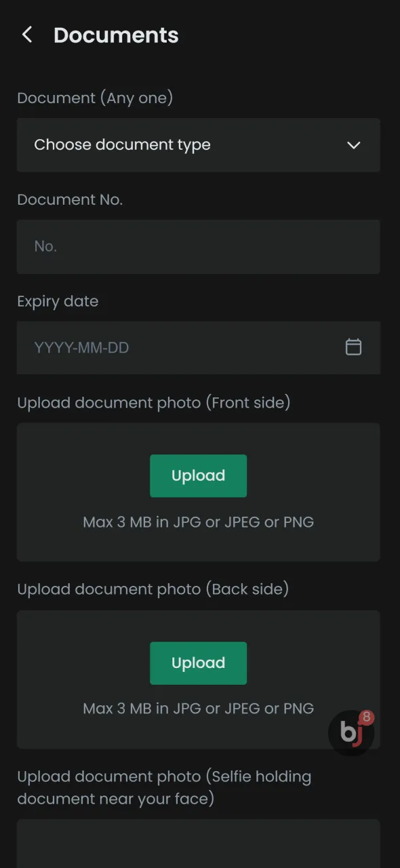This screenshot has width=400, height=868.
Task: Expand the document type selection list
Action: pos(198,145)
